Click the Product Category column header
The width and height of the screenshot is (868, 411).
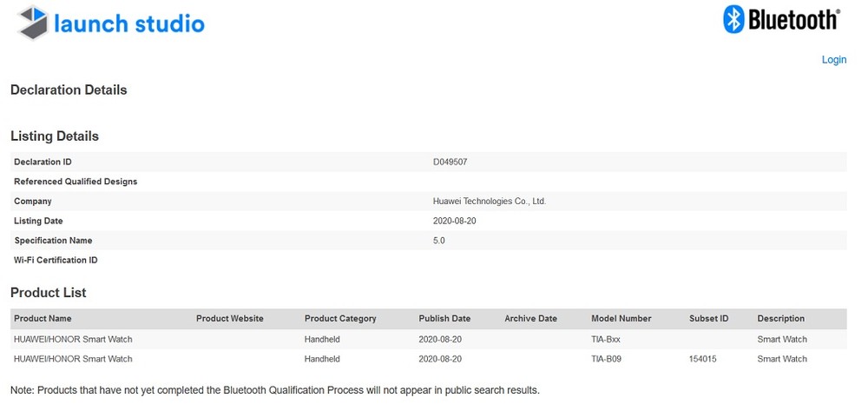(x=340, y=319)
